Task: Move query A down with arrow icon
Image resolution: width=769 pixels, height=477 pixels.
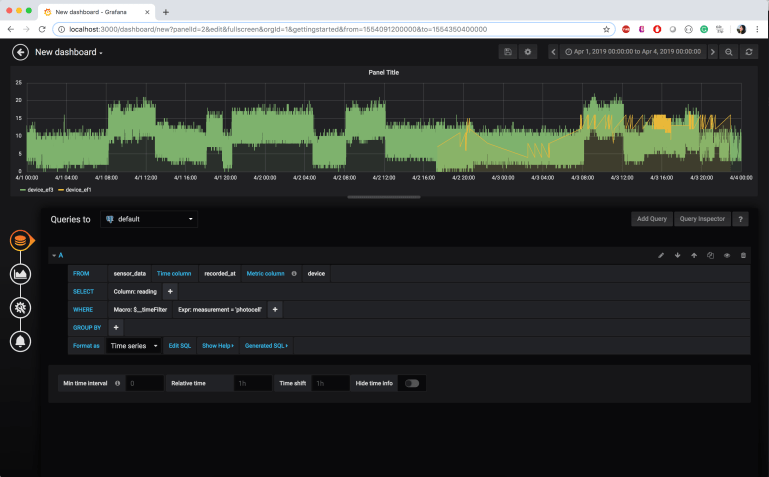Action: 677,255
